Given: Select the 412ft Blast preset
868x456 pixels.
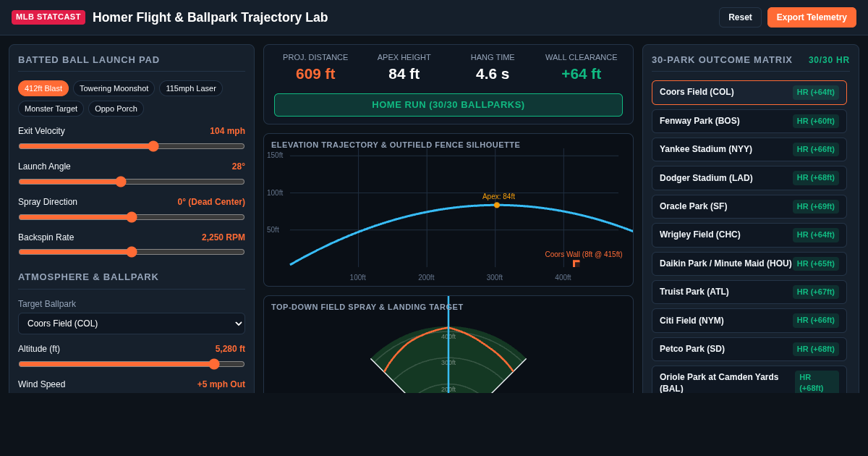Looking at the screenshot, I should pyautogui.click(x=43, y=88).
